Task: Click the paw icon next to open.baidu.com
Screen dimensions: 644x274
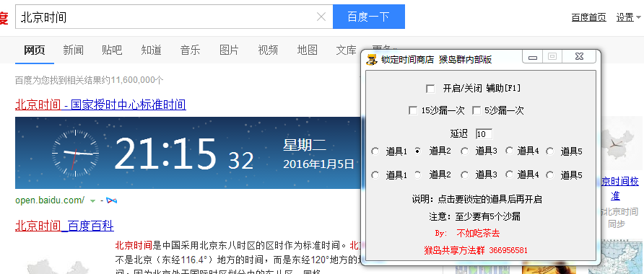Action: [x=111, y=200]
